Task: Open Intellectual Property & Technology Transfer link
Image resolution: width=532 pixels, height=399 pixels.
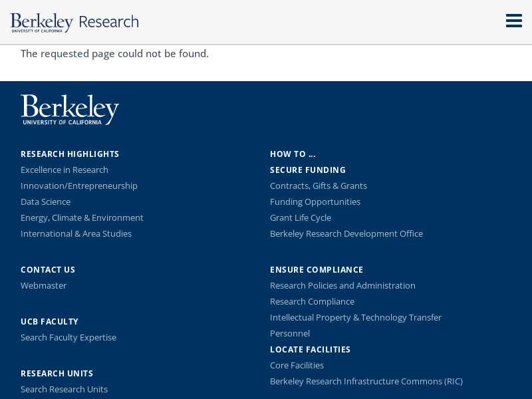Action: [x=356, y=318]
